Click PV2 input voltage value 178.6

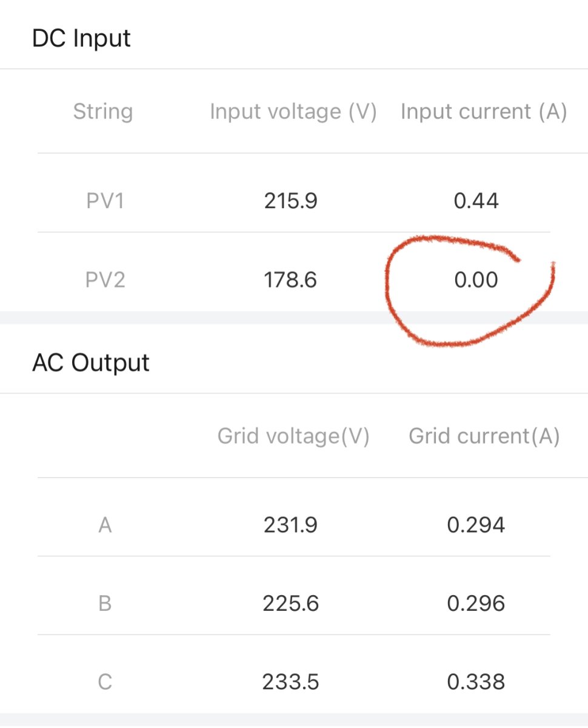290,280
